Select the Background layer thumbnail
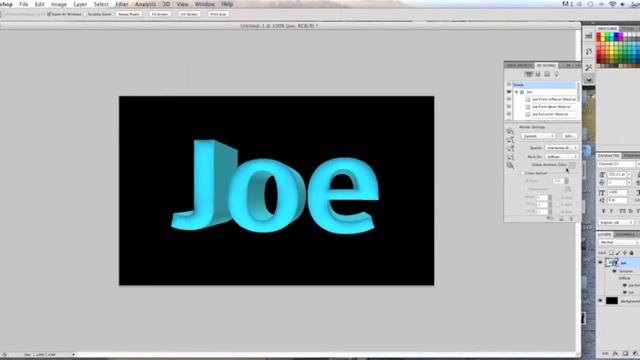Screen dimensions: 640x360 pos(612,301)
